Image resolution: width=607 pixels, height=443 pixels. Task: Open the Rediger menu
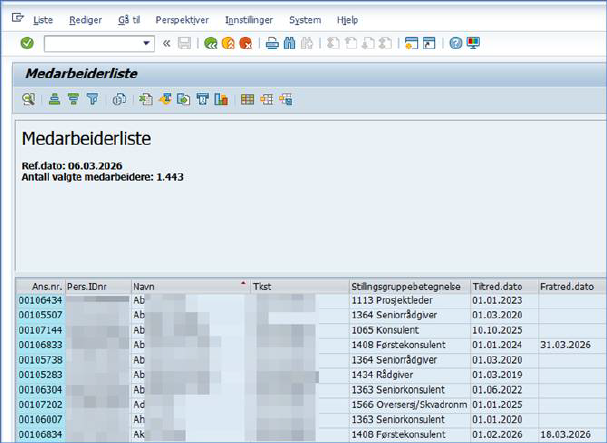pos(85,20)
